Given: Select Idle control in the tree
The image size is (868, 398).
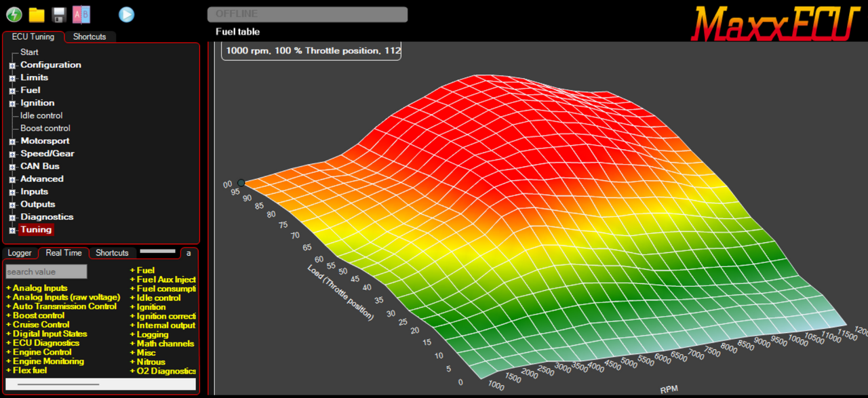Looking at the screenshot, I should (41, 115).
